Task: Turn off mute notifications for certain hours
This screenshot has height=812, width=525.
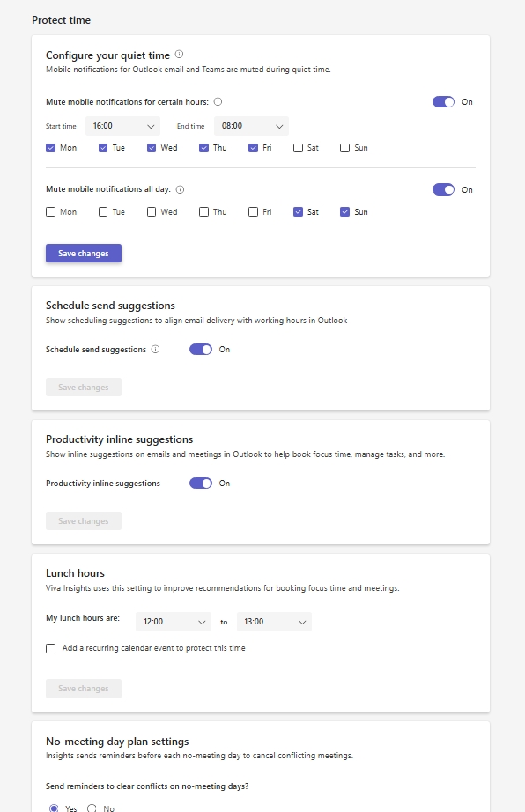Action: (x=443, y=102)
